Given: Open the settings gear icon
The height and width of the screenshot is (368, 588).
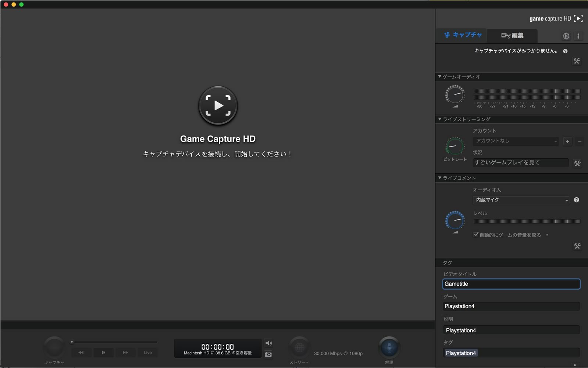Looking at the screenshot, I should click(x=566, y=36).
